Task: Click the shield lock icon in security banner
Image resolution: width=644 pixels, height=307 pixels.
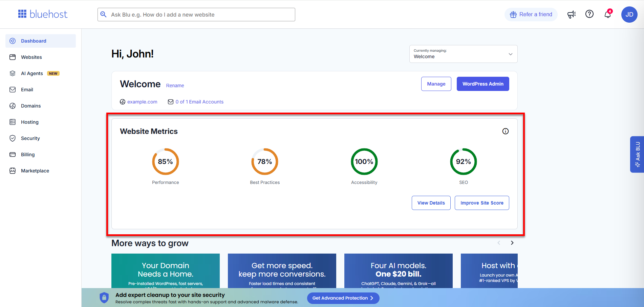Action: point(104,298)
